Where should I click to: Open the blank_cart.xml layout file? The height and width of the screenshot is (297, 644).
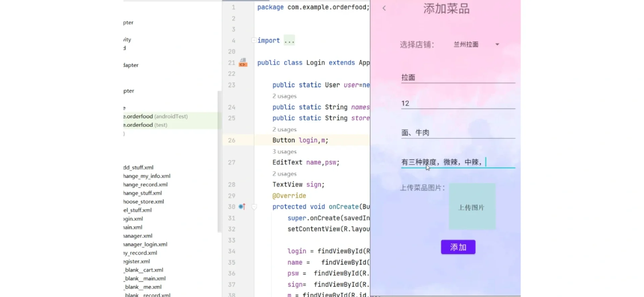(x=144, y=270)
